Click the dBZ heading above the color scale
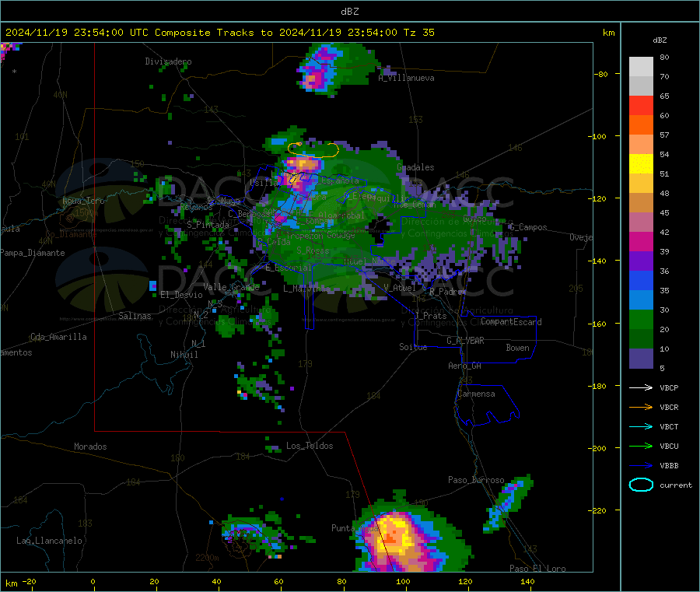 (660, 40)
